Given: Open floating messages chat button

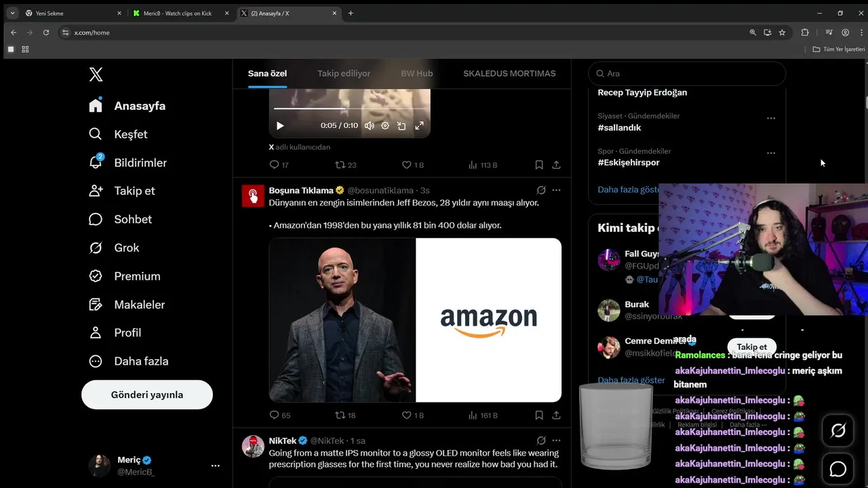Looking at the screenshot, I should point(838,468).
